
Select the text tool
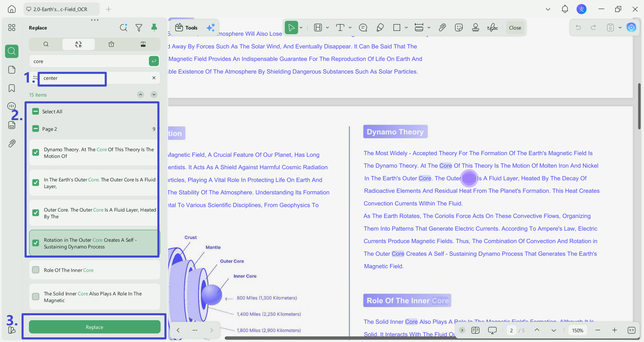(x=340, y=27)
